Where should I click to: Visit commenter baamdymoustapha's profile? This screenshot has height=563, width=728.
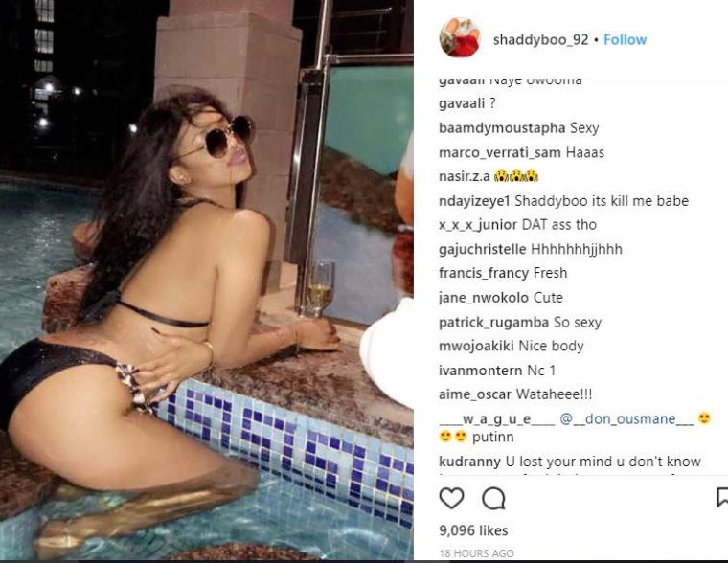[x=502, y=128]
